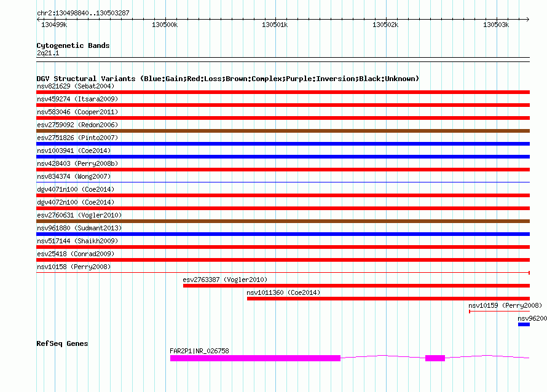Click variant label nsv821629 (Sebat2004)
This screenshot has height=392, width=547.
(76, 86)
